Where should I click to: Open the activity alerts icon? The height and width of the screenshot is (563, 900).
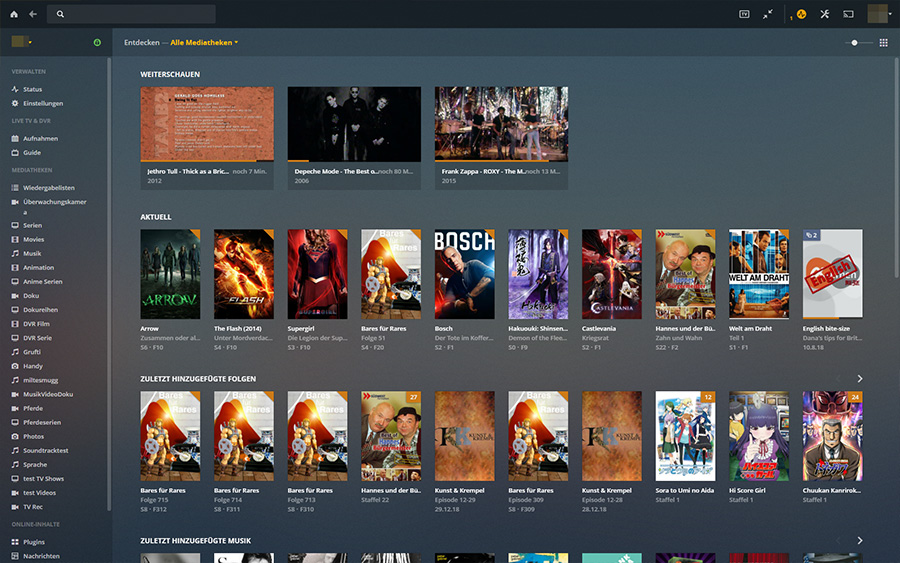801,14
